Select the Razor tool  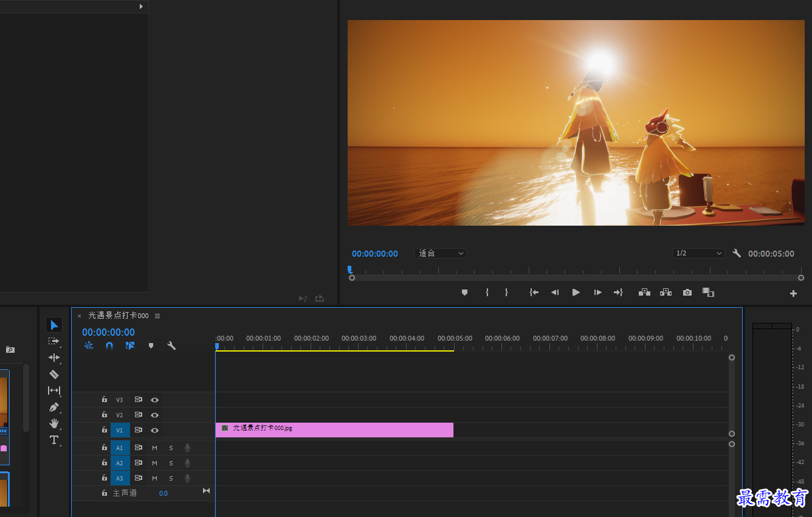pos(54,374)
